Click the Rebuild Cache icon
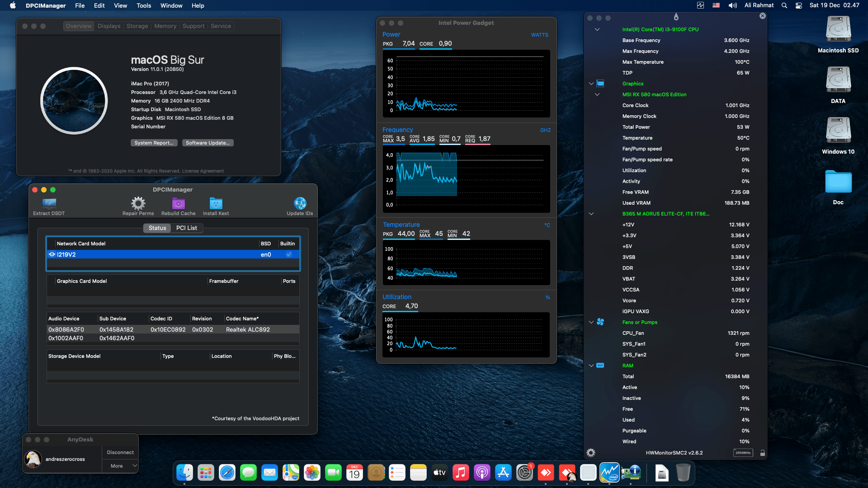Screen dimensions: 868x488 point(178,203)
